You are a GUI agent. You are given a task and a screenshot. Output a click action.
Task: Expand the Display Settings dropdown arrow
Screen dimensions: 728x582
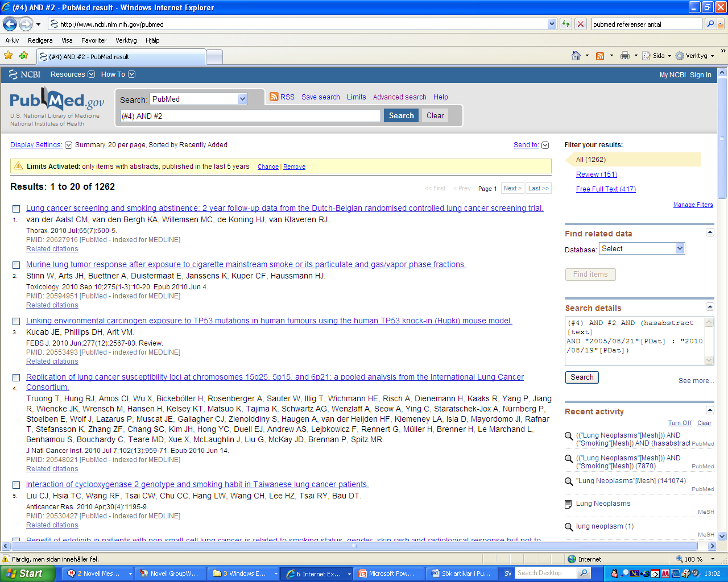click(69, 145)
